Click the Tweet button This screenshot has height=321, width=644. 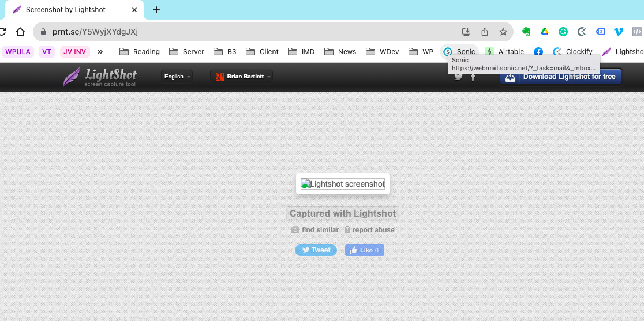pyautogui.click(x=316, y=250)
